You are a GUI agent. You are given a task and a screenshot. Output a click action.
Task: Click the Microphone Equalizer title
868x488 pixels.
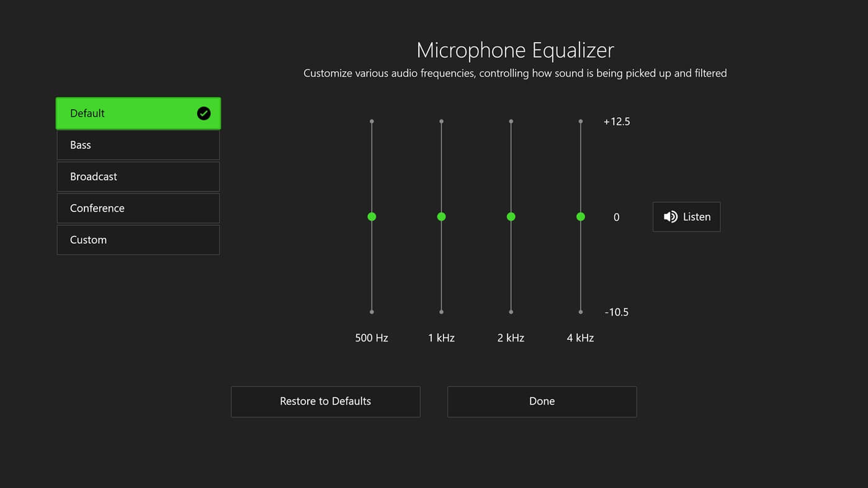(515, 50)
